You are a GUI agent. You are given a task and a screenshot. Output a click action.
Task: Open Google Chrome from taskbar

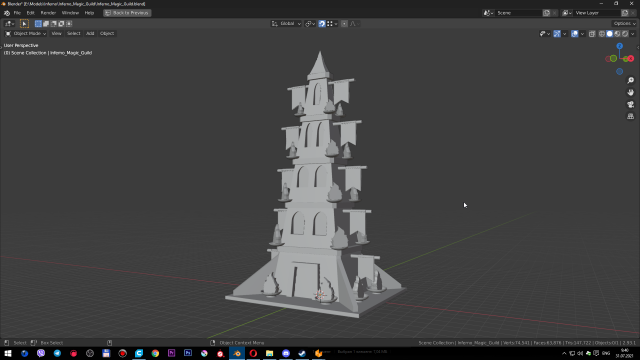(x=155, y=353)
